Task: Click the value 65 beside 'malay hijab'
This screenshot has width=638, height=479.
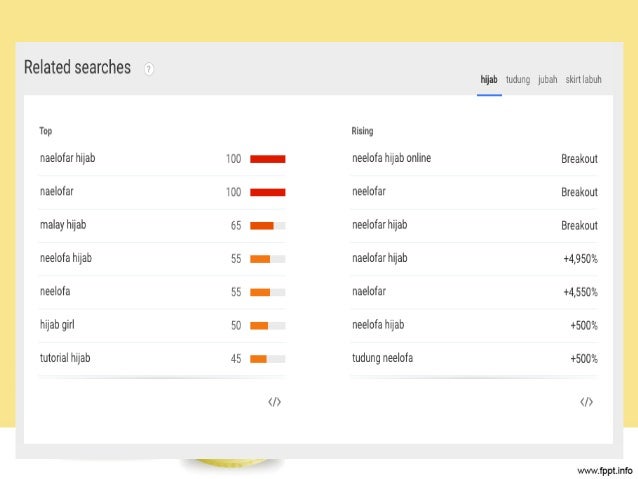Action: pos(236,225)
